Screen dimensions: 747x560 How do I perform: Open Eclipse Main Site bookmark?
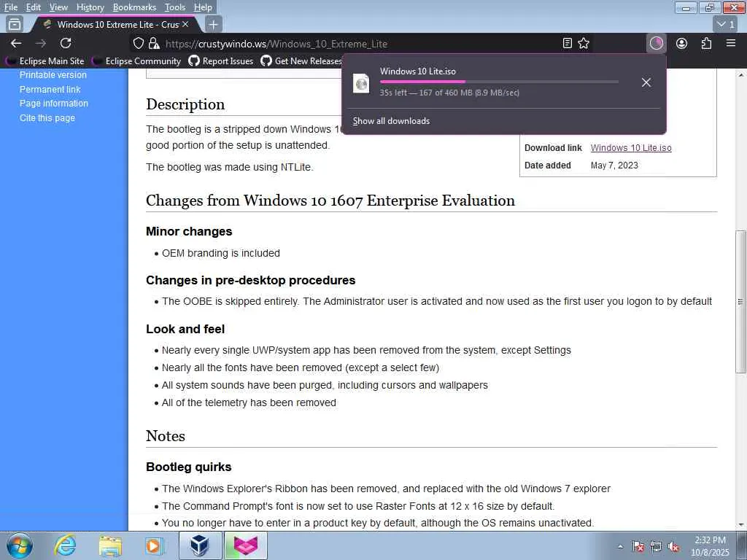click(x=45, y=61)
